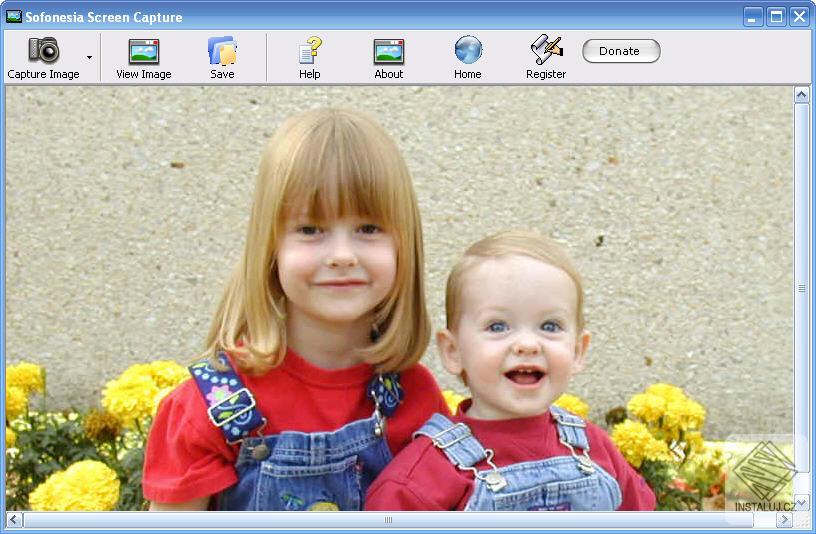Open the Capture Image dropdown arrow

90,57
